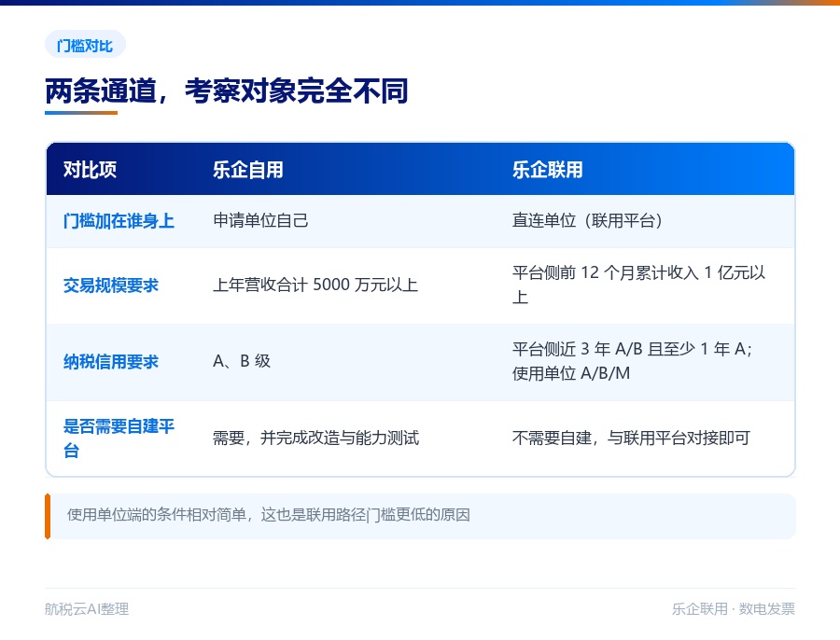Click footer text 乐企联用 · 数电发票
Screen dimensions: 840x640
coord(734,609)
